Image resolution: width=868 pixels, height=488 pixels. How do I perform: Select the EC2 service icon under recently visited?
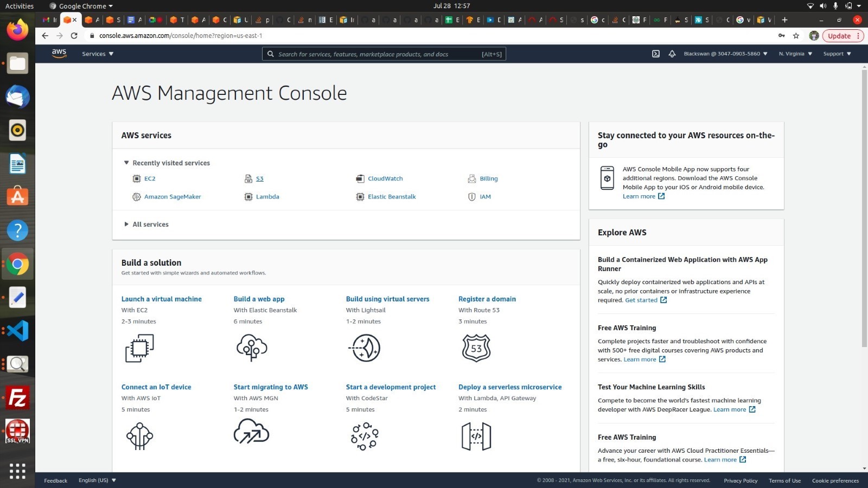click(137, 178)
